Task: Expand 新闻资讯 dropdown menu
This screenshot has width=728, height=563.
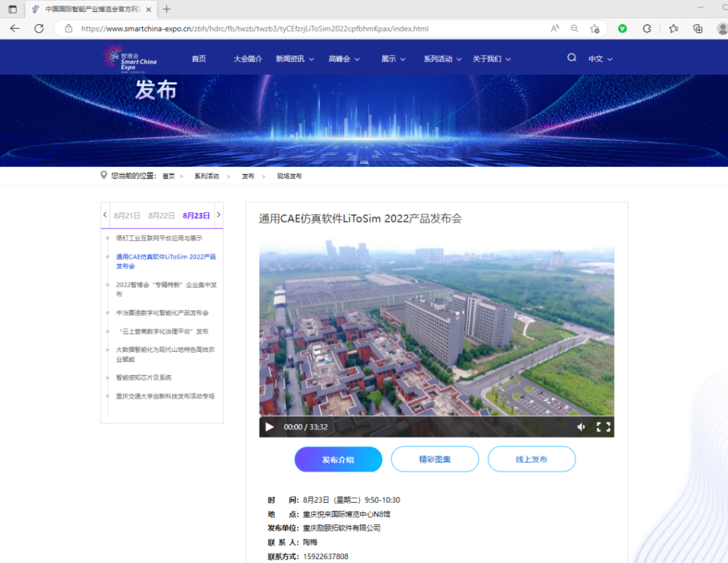Action: point(295,59)
